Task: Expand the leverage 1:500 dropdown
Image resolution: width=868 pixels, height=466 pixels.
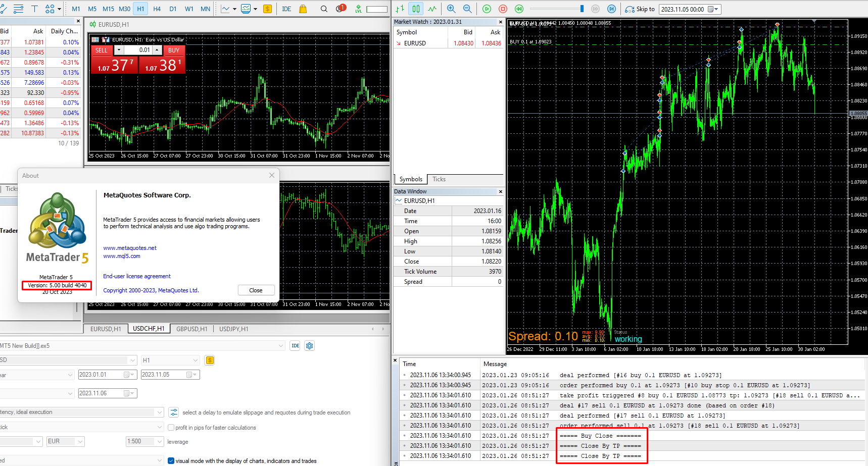Action: pos(144,441)
